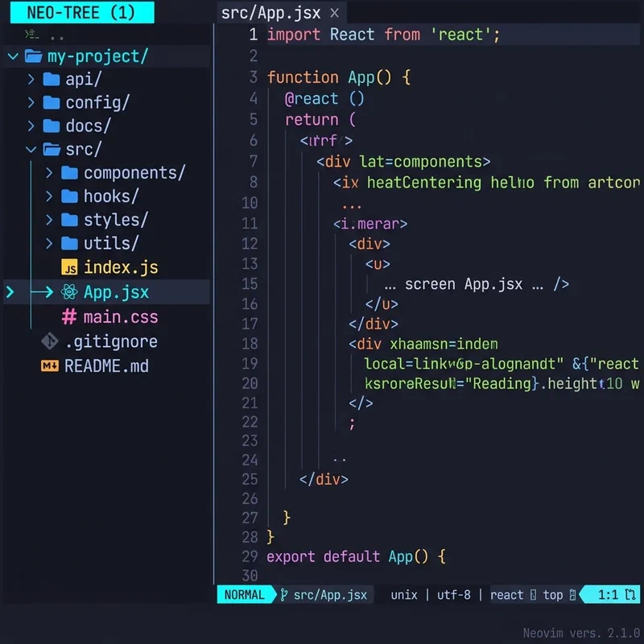Click the 'screen App.jsx' text on line 15

464,284
